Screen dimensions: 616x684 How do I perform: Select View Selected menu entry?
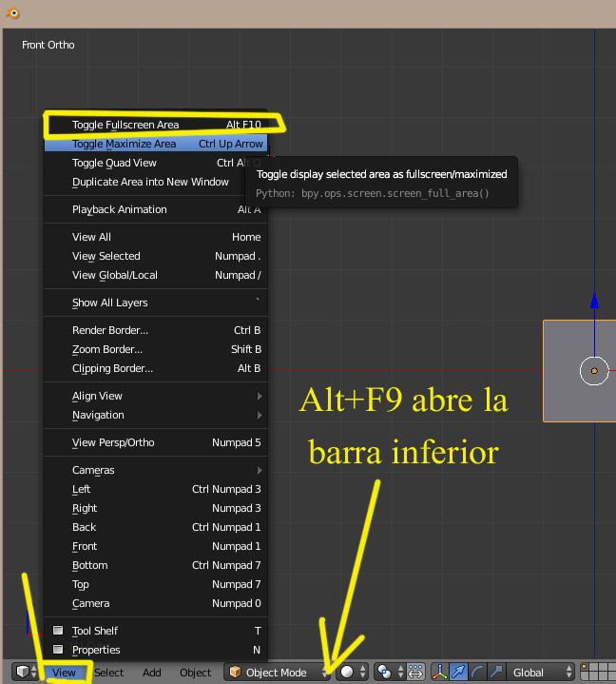tap(156, 256)
